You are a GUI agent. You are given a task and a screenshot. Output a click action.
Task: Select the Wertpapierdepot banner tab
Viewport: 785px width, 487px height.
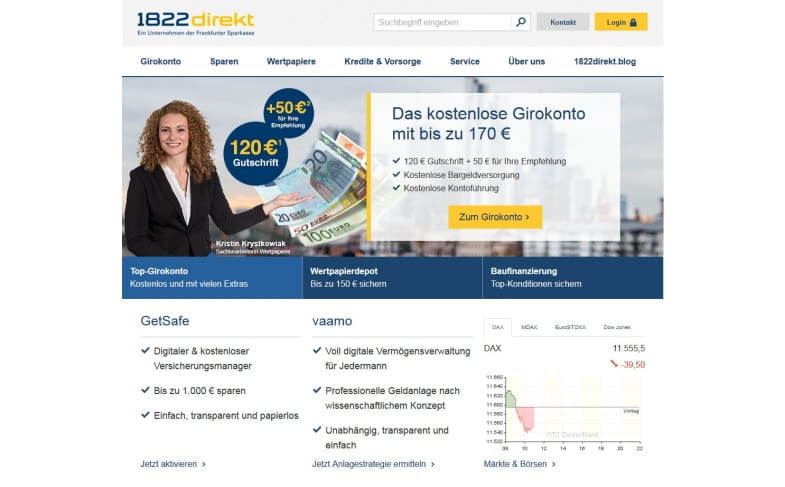point(392,278)
